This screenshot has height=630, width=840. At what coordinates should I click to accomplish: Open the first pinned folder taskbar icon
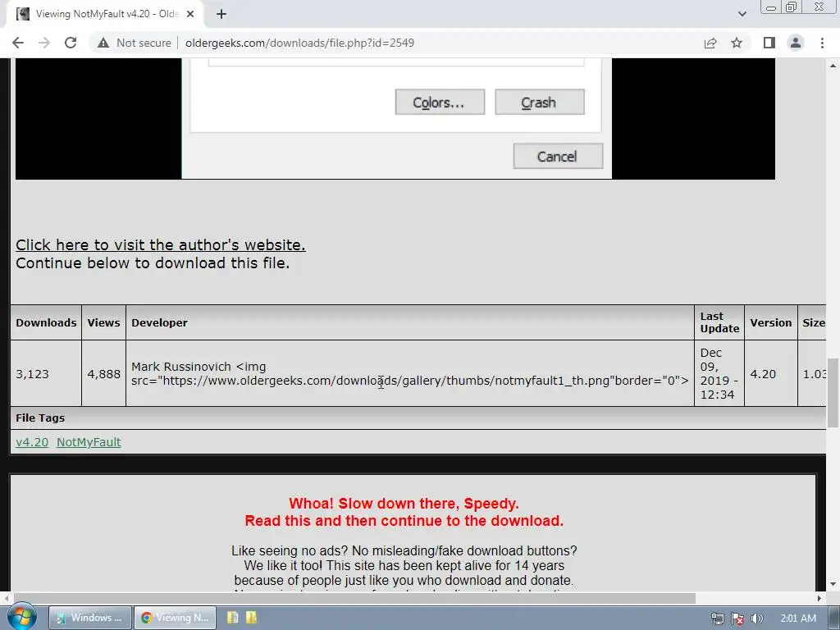[232, 618]
